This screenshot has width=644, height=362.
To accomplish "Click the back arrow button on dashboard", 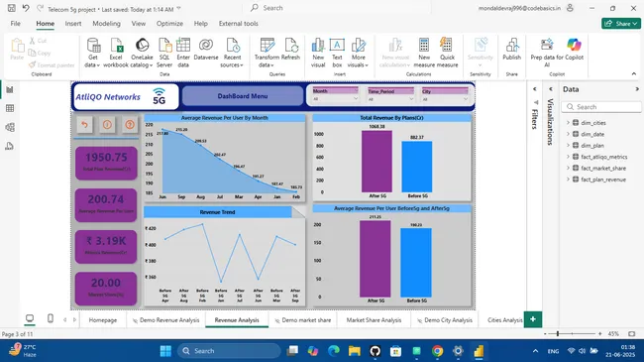I will pyautogui.click(x=84, y=125).
